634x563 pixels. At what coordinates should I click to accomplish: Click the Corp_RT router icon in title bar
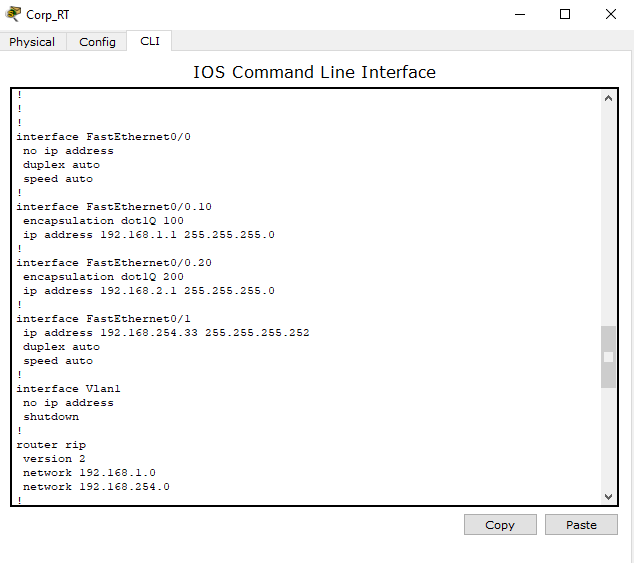point(13,14)
